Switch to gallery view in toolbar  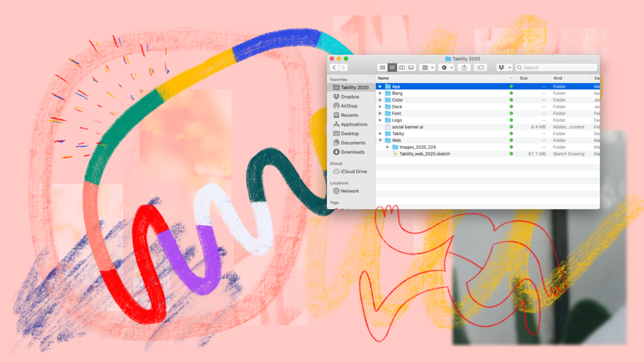click(x=411, y=67)
